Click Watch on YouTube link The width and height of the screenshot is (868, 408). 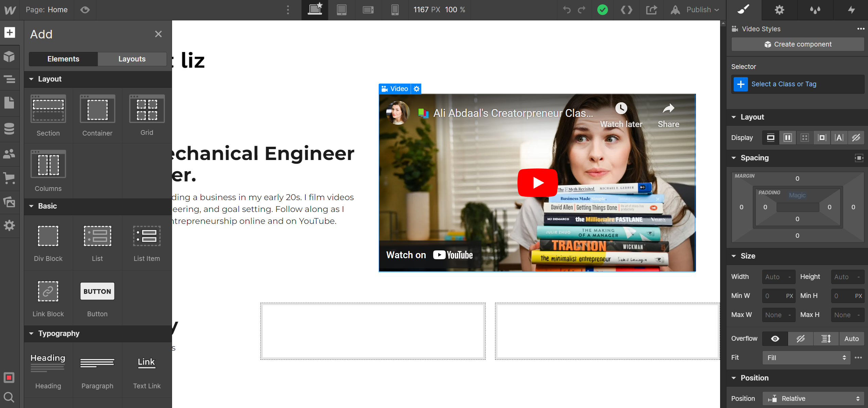429,255
